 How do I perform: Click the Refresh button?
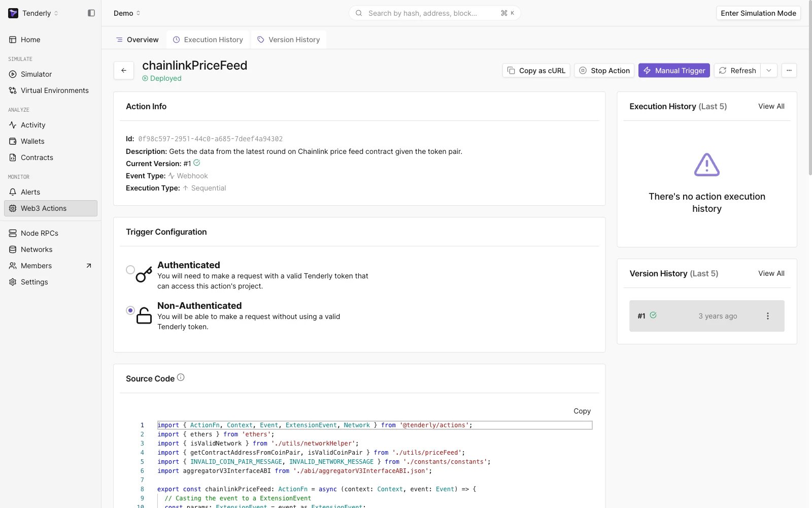(x=738, y=71)
